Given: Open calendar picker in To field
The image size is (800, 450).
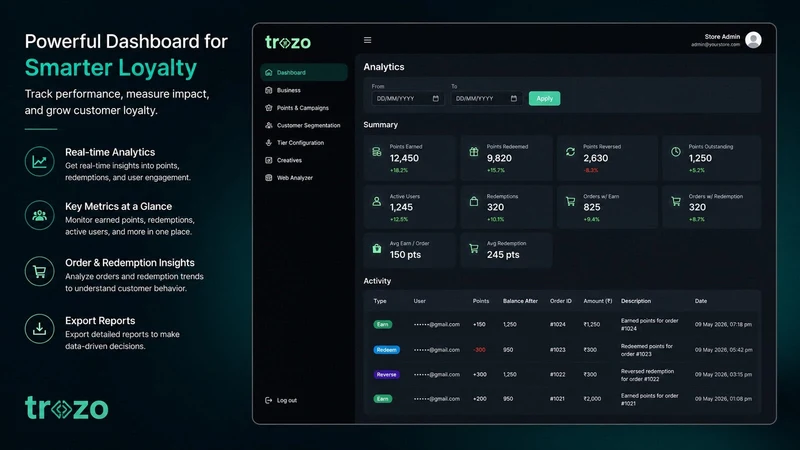Looking at the screenshot, I should [514, 98].
